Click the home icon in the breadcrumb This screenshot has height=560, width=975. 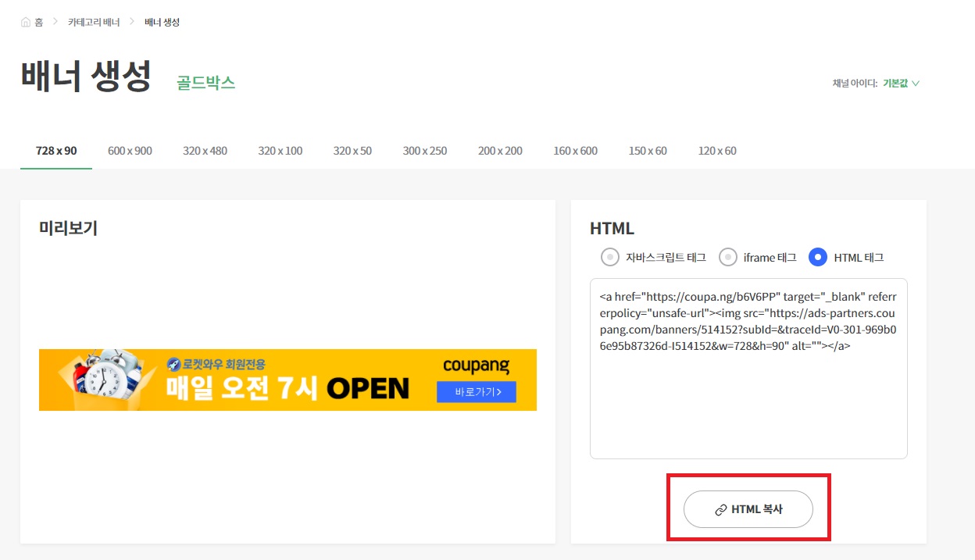pyautogui.click(x=26, y=22)
